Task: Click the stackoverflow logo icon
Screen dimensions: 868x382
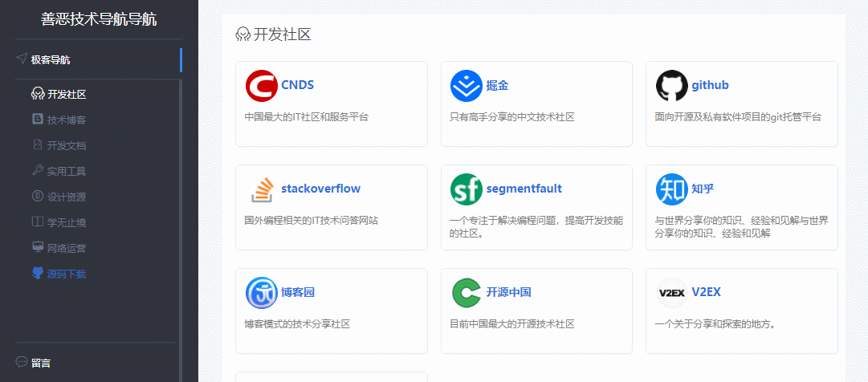Action: (261, 189)
